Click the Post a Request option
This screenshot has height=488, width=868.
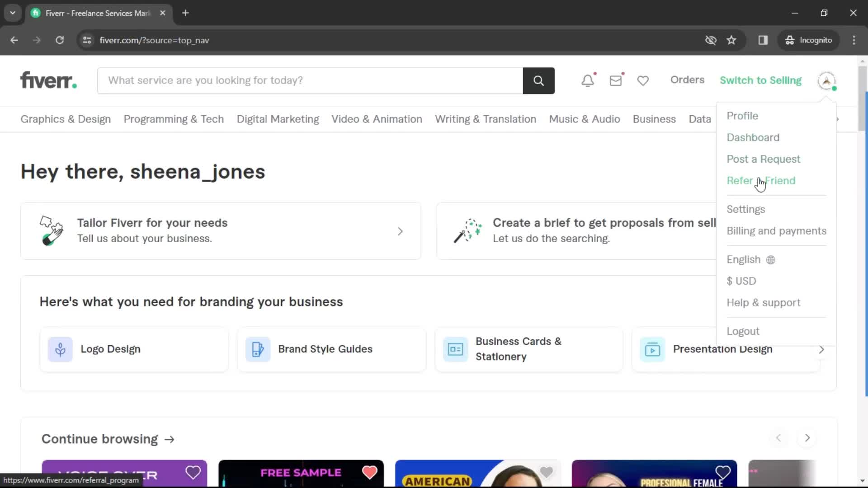point(764,159)
